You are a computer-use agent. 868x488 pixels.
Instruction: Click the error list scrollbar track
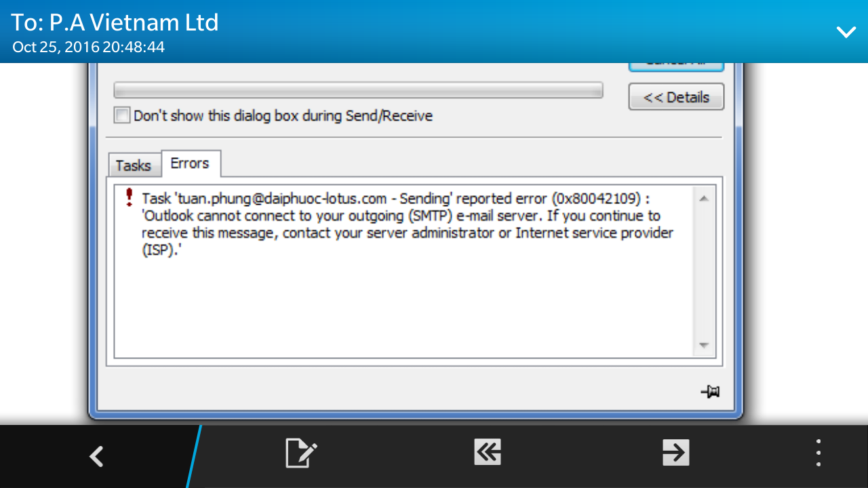click(x=703, y=272)
